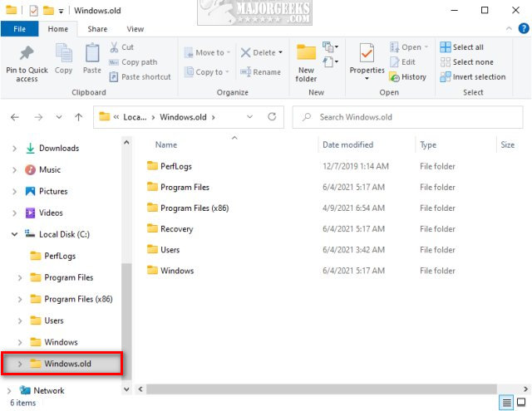Image resolution: width=532 pixels, height=411 pixels.
Task: Customize Quick Access Toolbar dropdown
Action: [x=61, y=12]
